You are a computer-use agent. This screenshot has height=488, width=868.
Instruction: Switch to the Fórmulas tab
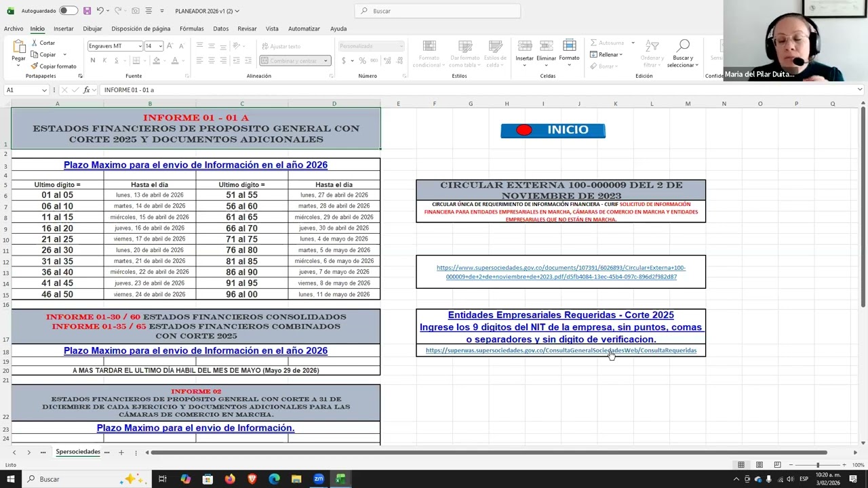pos(192,28)
